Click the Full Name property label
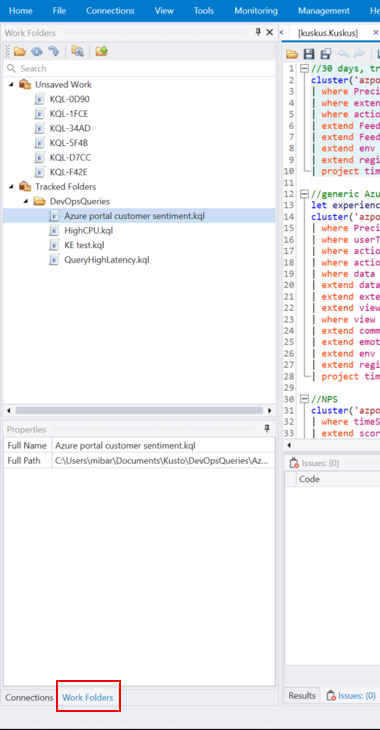The height and width of the screenshot is (730, 380). coord(27,446)
